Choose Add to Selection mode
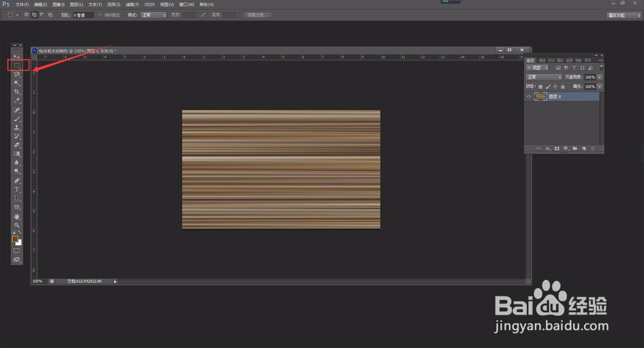This screenshot has height=348, width=644. coord(35,15)
